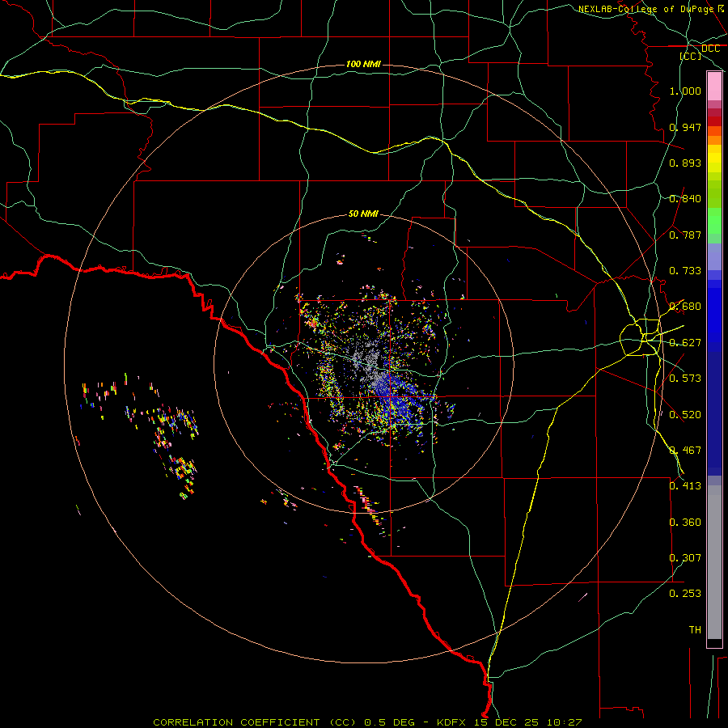Click the 0.893 legend value
Image resolution: width=728 pixels, height=728 pixels.
[685, 163]
